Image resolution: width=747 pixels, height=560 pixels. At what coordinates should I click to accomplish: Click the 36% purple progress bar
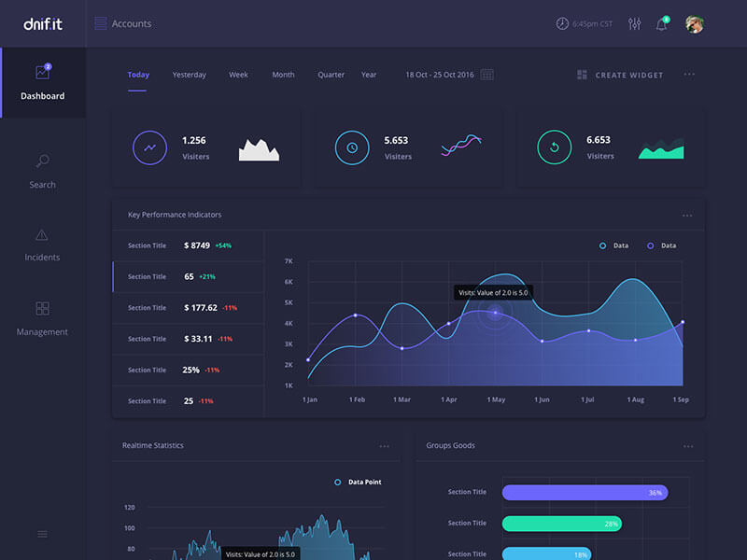(585, 492)
